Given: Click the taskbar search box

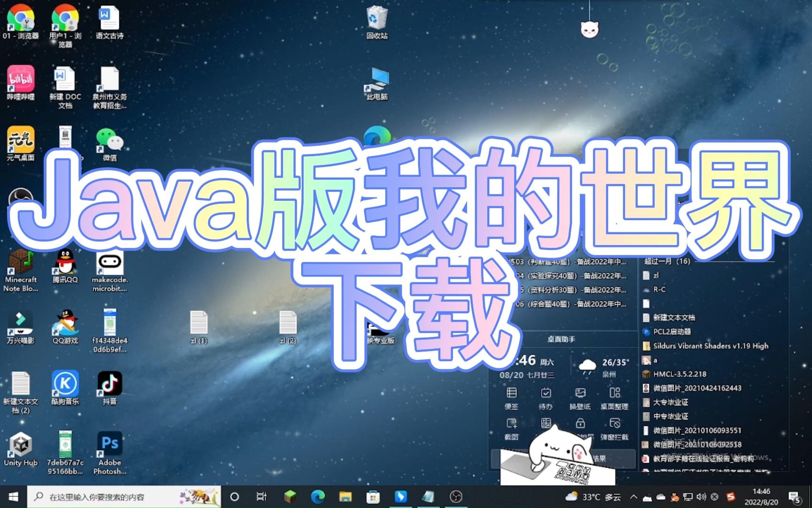Looking at the screenshot, I should click(124, 497).
